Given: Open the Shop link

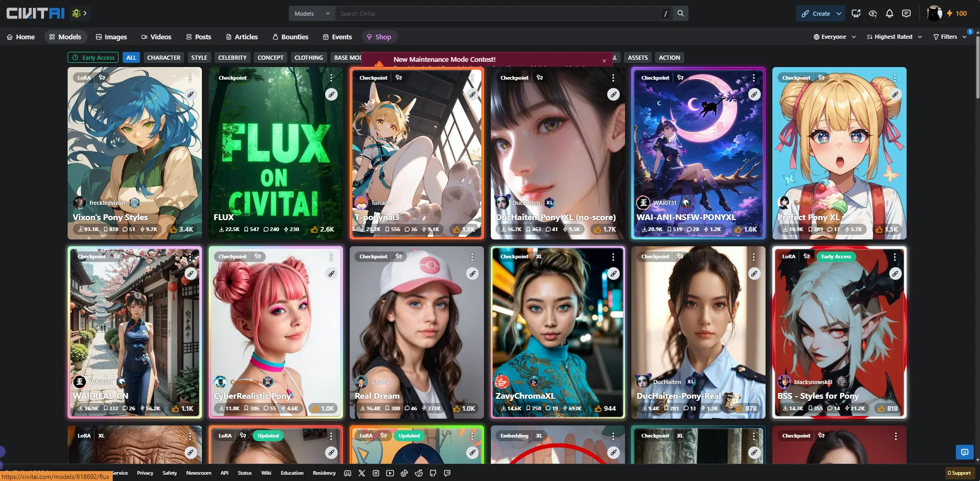Looking at the screenshot, I should pyautogui.click(x=379, y=37).
